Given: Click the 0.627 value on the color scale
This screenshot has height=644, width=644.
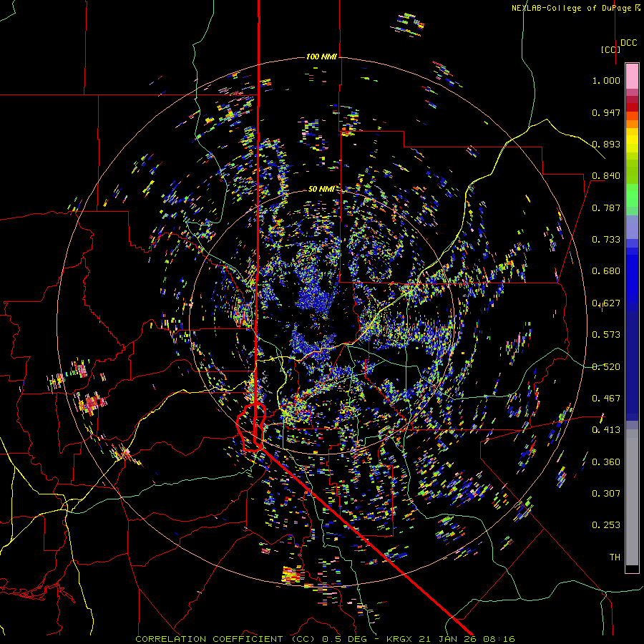Looking at the screenshot, I should point(606,303).
